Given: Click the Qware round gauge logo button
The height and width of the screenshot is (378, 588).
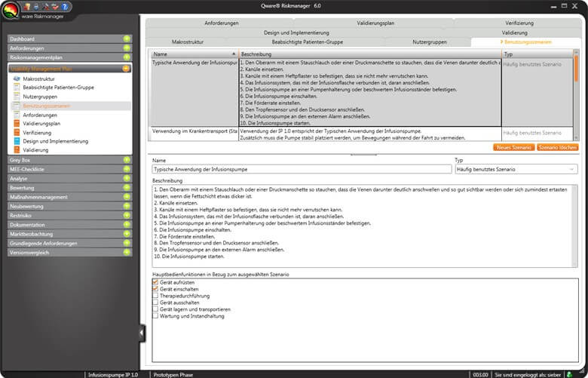Looking at the screenshot, I should [11, 10].
